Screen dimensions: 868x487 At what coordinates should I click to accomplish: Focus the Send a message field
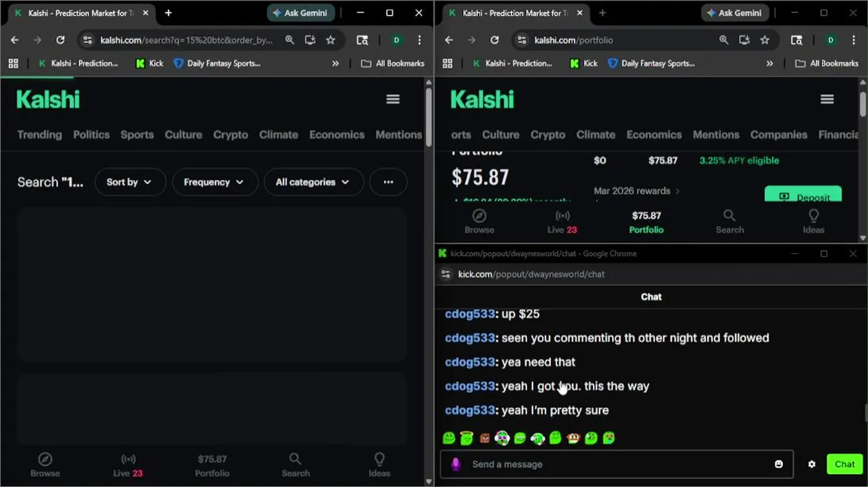pyautogui.click(x=617, y=464)
